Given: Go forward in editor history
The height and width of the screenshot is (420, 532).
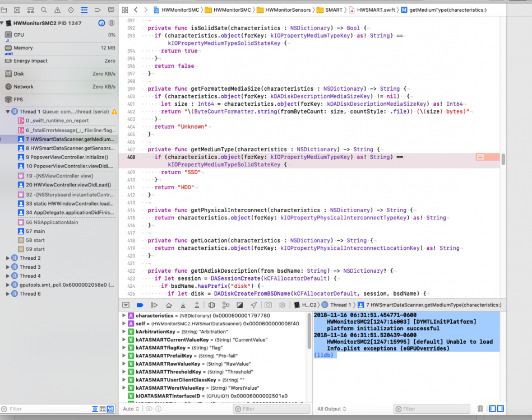Looking at the screenshot, I should [146, 10].
